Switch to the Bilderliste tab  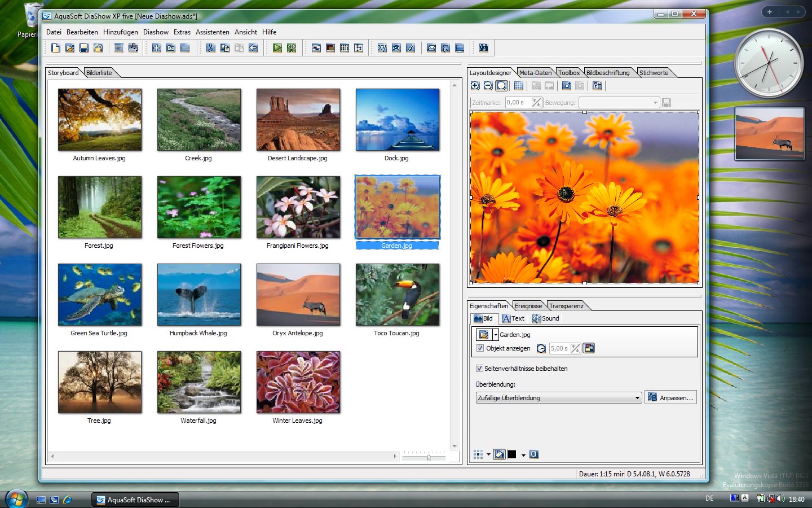tap(99, 73)
